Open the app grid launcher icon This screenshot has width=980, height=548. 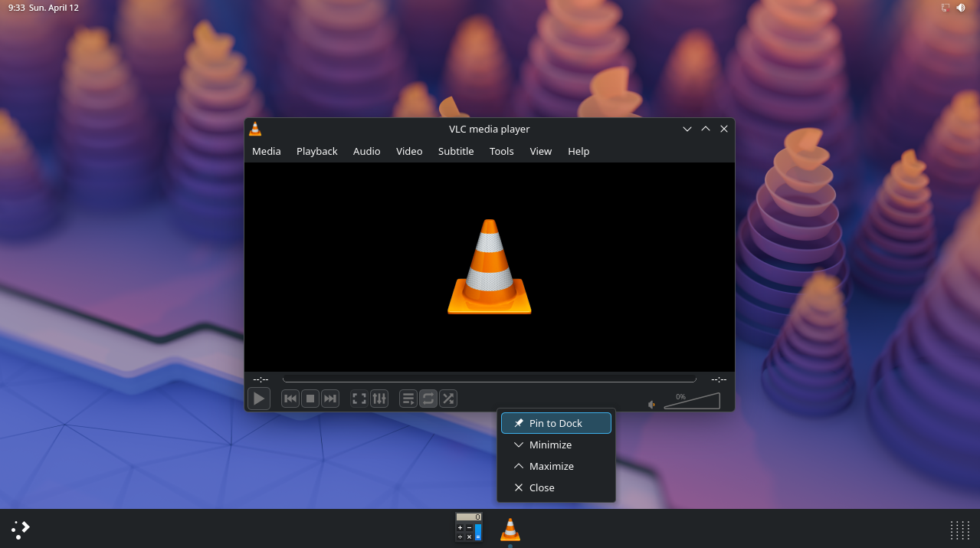(x=959, y=530)
